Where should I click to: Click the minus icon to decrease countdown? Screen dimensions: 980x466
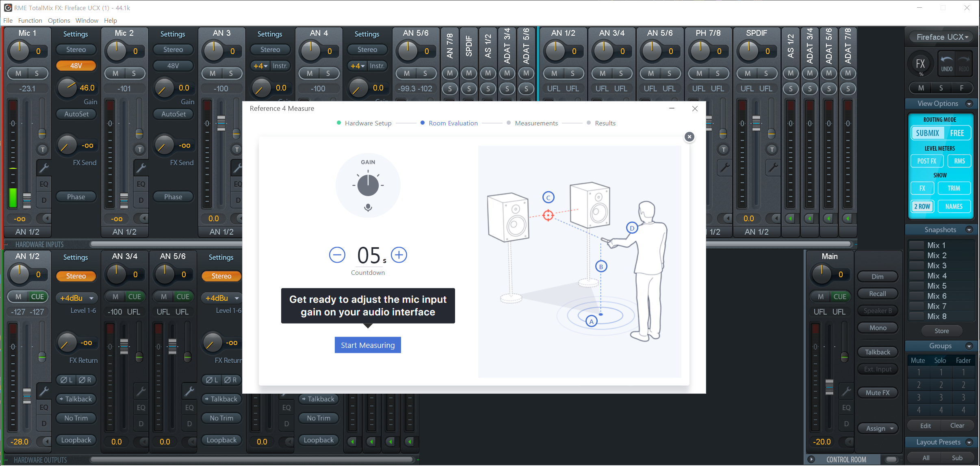point(337,255)
